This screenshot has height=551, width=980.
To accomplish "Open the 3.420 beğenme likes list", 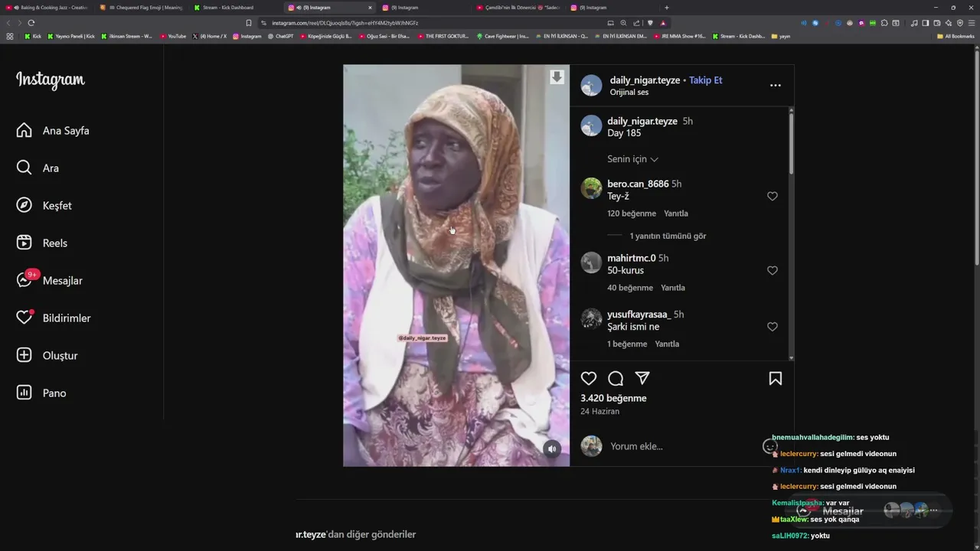I will click(613, 399).
